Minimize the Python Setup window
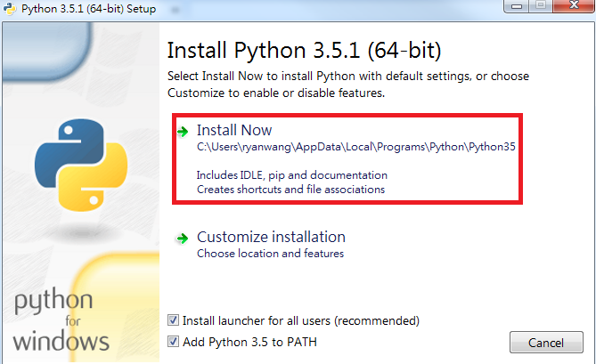This screenshot has width=596, height=364. click(516, 6)
